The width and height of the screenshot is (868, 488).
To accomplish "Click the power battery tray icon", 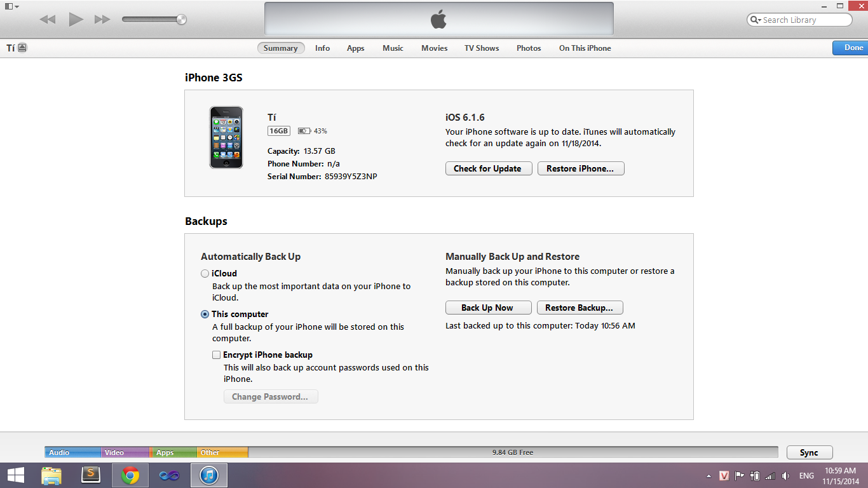I will click(x=755, y=476).
